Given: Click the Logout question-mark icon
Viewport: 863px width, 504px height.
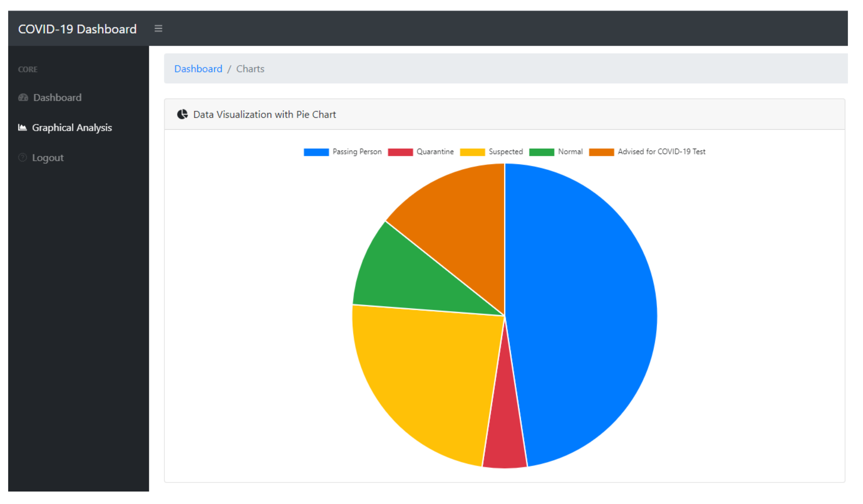Looking at the screenshot, I should tap(22, 157).
